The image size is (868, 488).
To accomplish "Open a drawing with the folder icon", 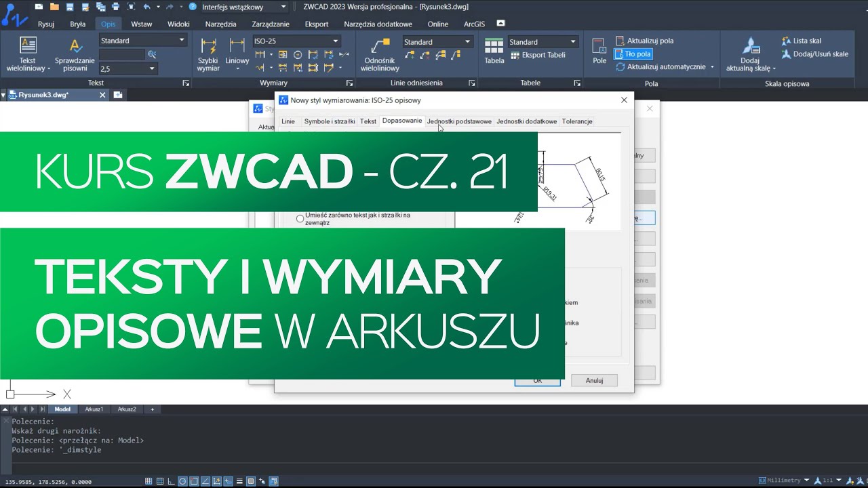I will [x=54, y=7].
